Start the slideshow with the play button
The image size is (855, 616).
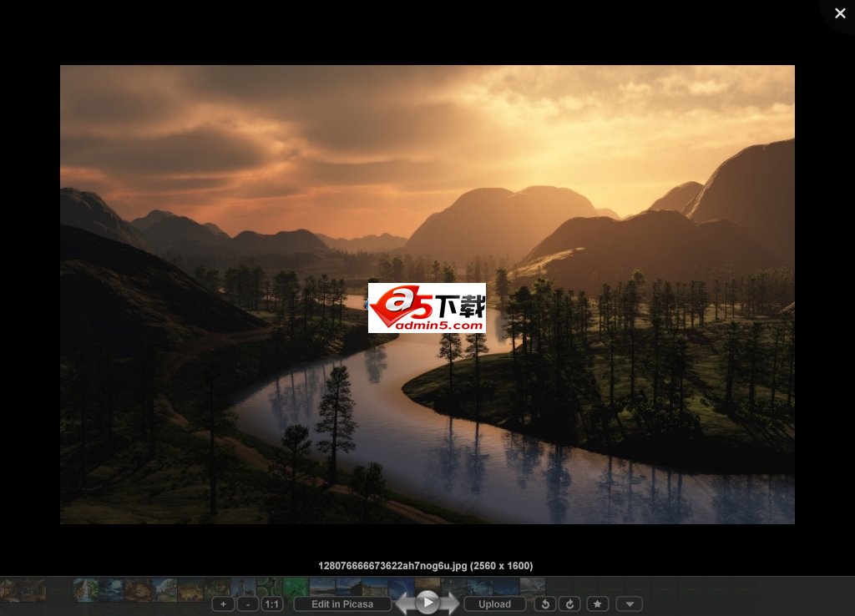(427, 602)
